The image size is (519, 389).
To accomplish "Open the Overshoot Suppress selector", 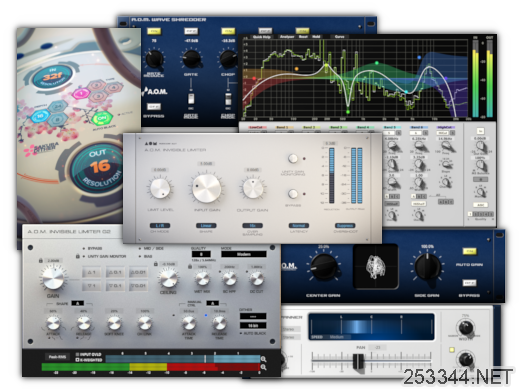I will tap(345, 226).
